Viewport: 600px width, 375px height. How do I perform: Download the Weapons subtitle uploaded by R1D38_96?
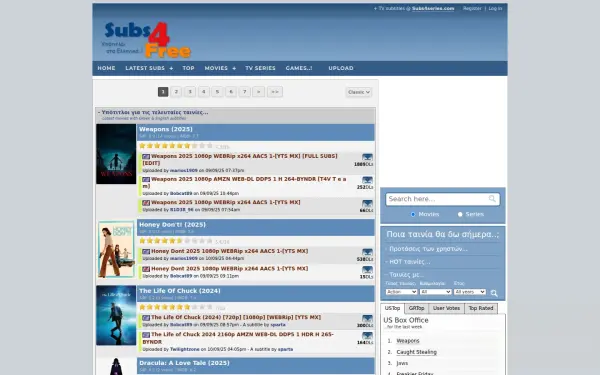point(367,204)
